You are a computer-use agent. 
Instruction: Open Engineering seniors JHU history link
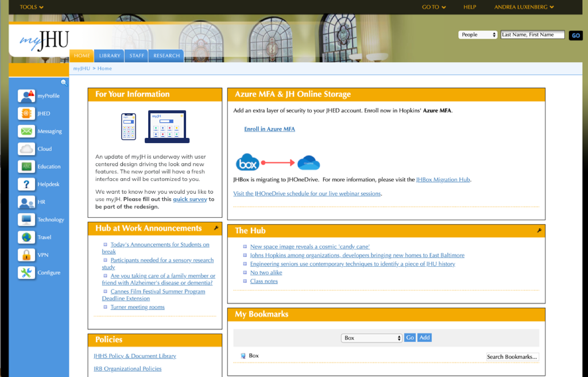click(352, 264)
